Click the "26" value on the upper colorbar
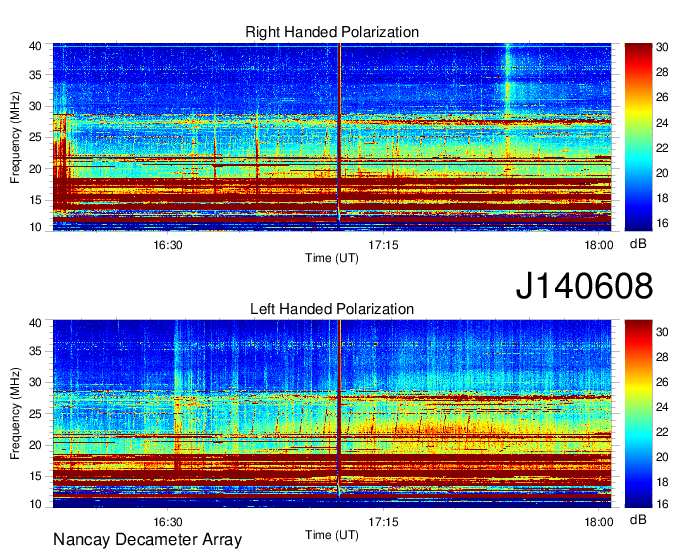This screenshot has width=680, height=552. (x=662, y=97)
